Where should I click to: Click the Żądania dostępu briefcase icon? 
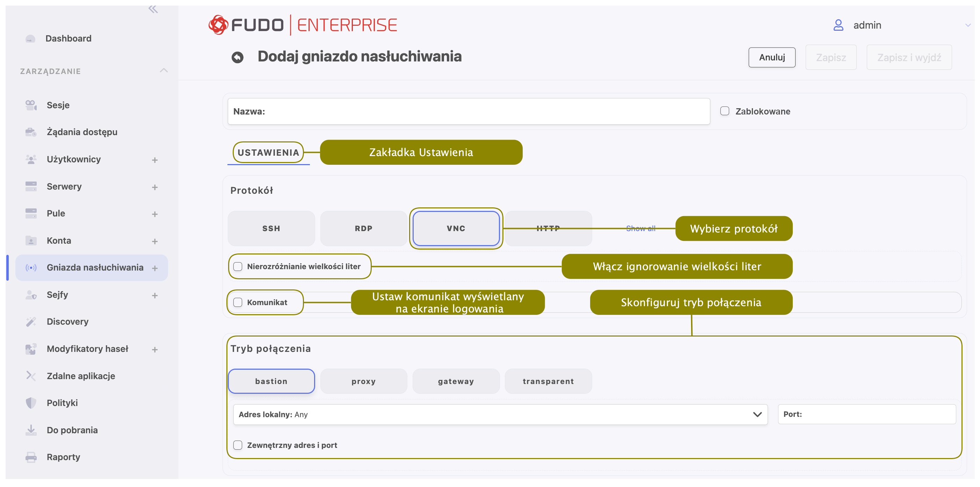pos(31,132)
